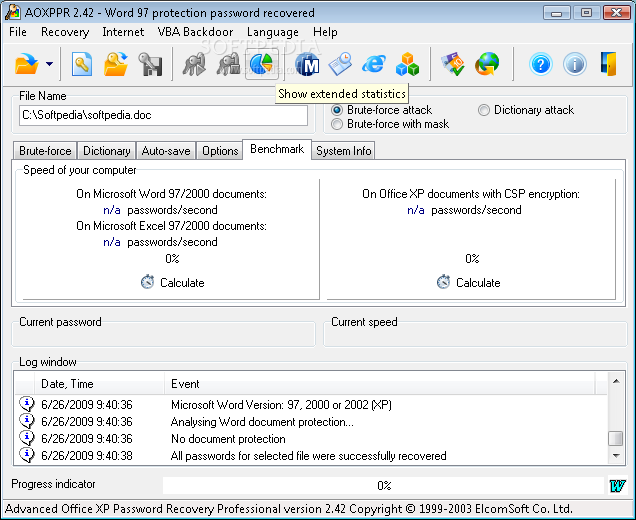Click the benchmark card with clock icon

[340, 64]
